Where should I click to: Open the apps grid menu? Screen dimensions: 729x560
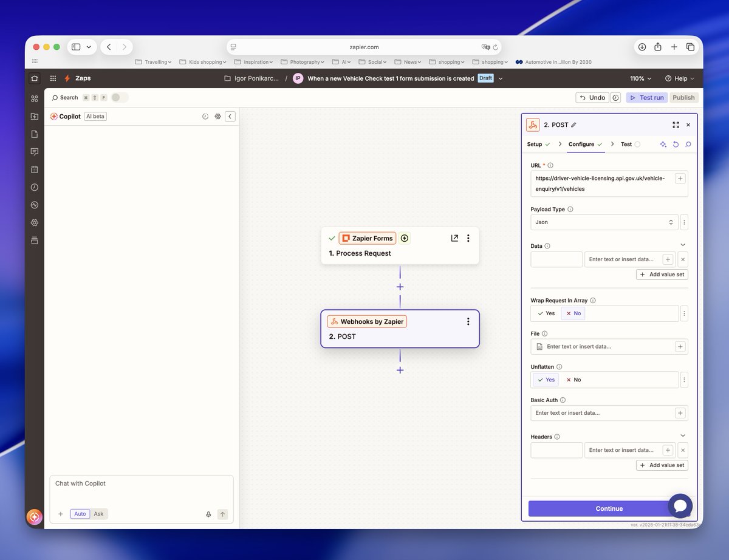53,78
